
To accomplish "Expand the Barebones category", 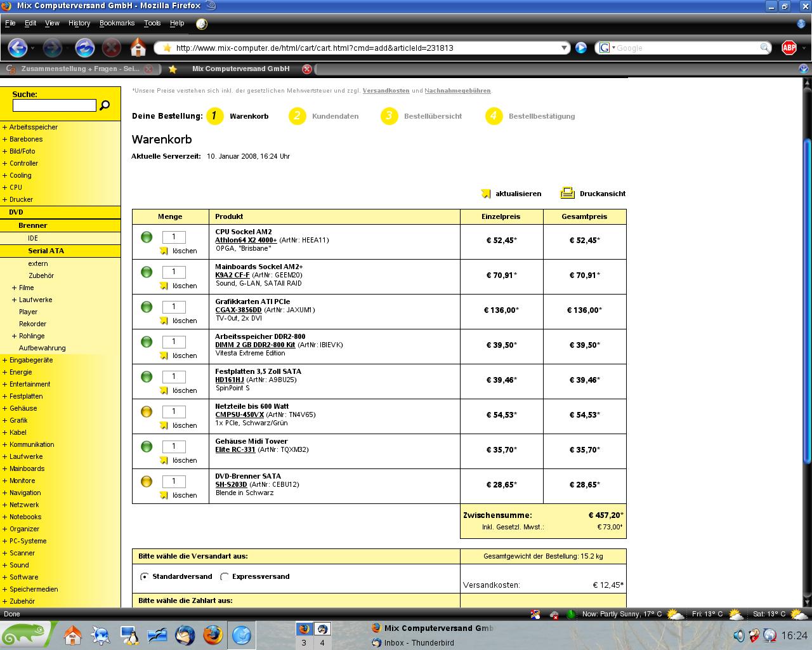I will (x=4, y=139).
